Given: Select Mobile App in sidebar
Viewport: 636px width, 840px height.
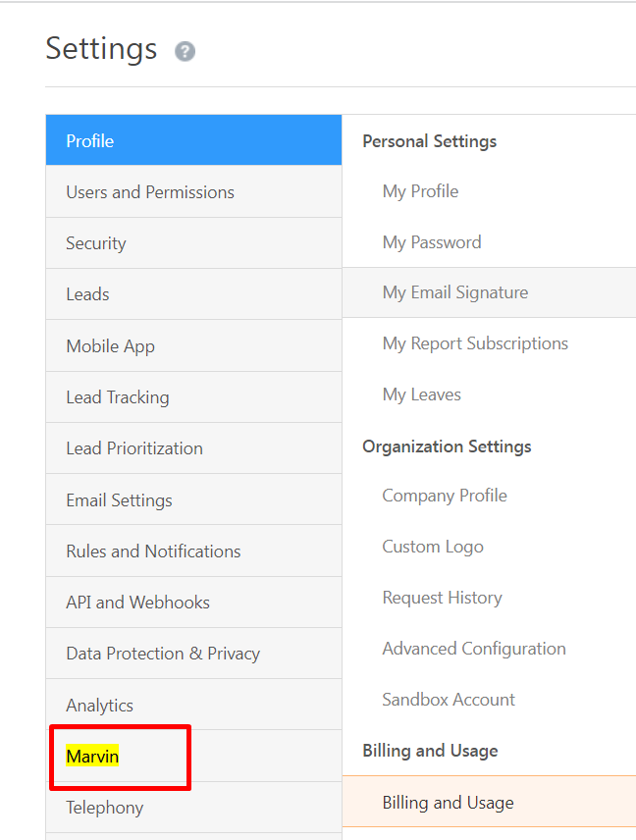Looking at the screenshot, I should tap(110, 346).
